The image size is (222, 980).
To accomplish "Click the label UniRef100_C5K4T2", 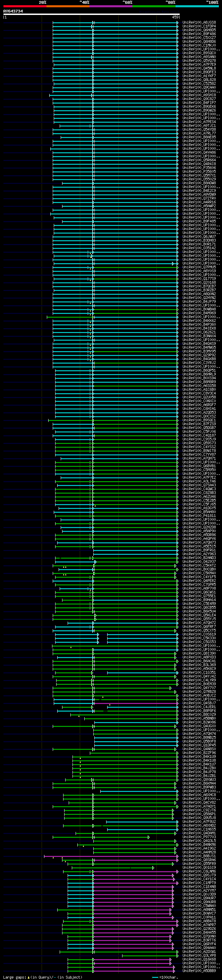I will 199,565.
